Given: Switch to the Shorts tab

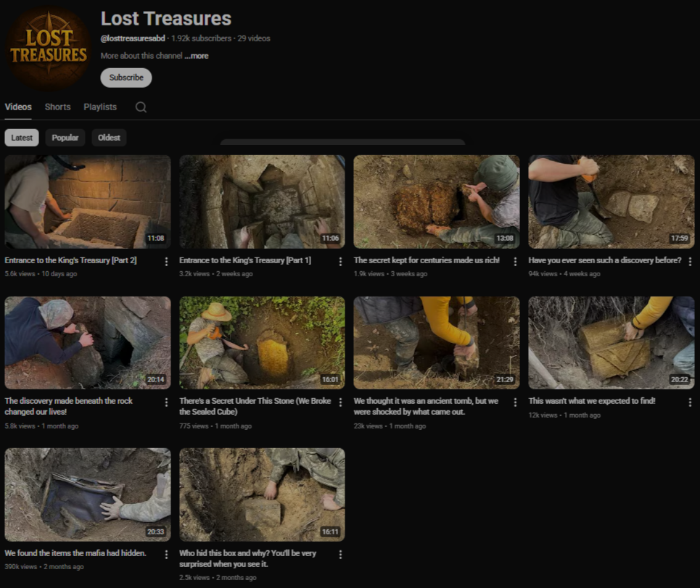Looking at the screenshot, I should 57,107.
